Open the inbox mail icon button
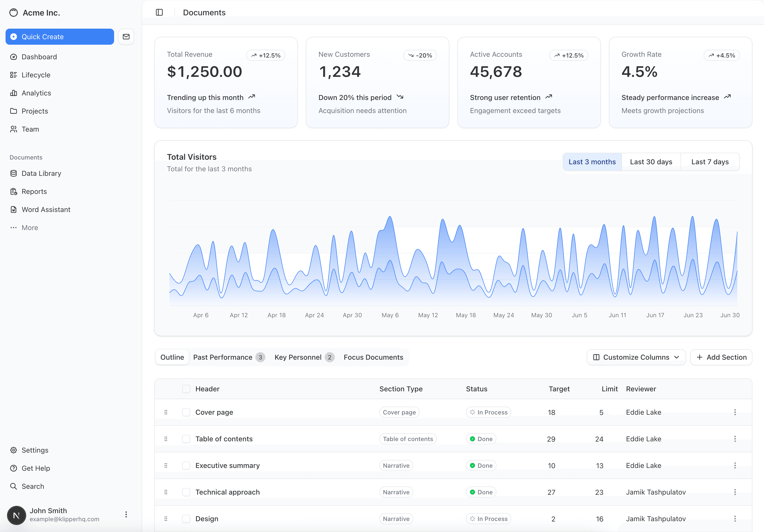This screenshot has height=532, width=764. [126, 37]
